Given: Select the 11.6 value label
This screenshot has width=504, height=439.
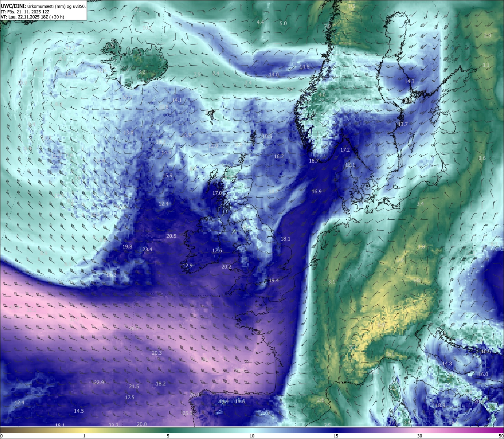Looking at the screenshot, I should (240, 402).
